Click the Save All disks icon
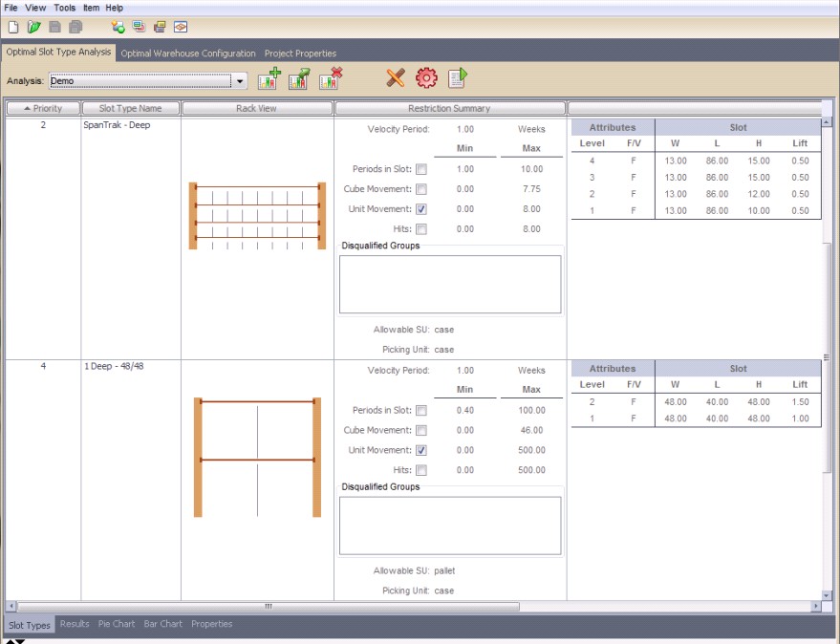Screen dimensions: 840x644 (x=76, y=27)
